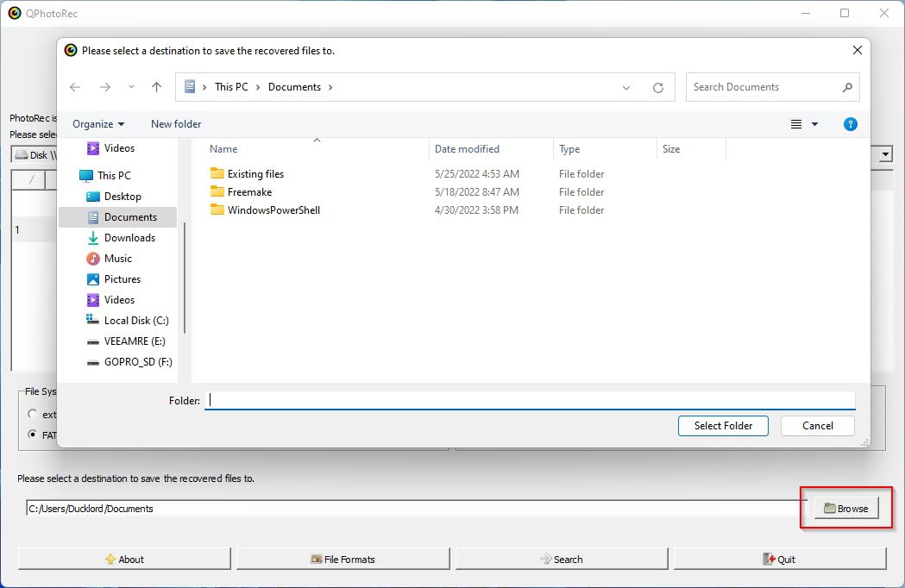The height and width of the screenshot is (588, 905).
Task: Select the This PC breadcrumb in address bar
Action: coord(231,87)
